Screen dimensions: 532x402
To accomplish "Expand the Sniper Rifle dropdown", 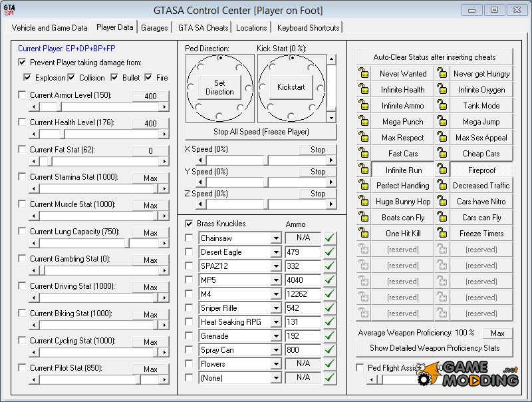I will coord(276,308).
